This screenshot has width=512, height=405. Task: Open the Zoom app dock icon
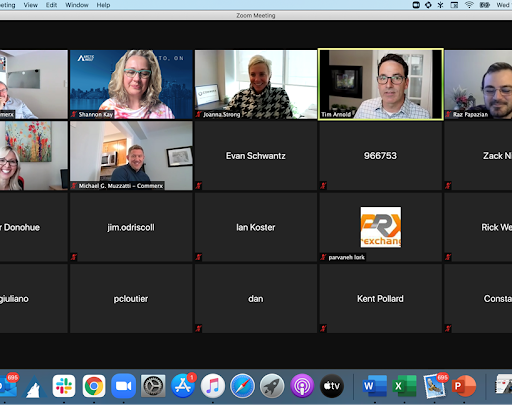[123, 386]
